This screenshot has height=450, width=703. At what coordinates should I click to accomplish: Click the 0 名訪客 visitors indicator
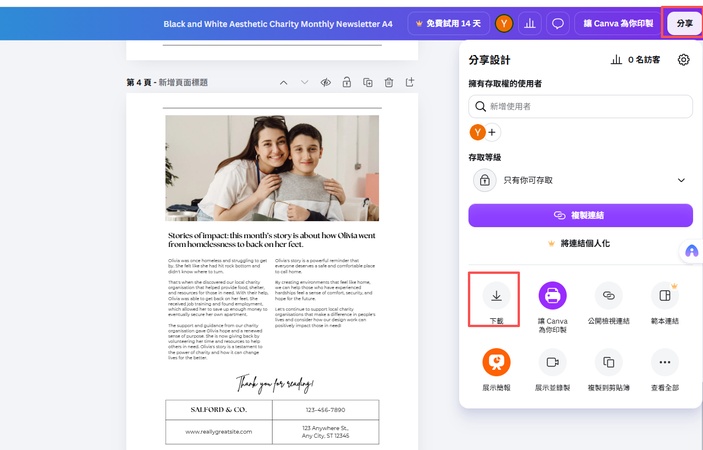pos(635,60)
